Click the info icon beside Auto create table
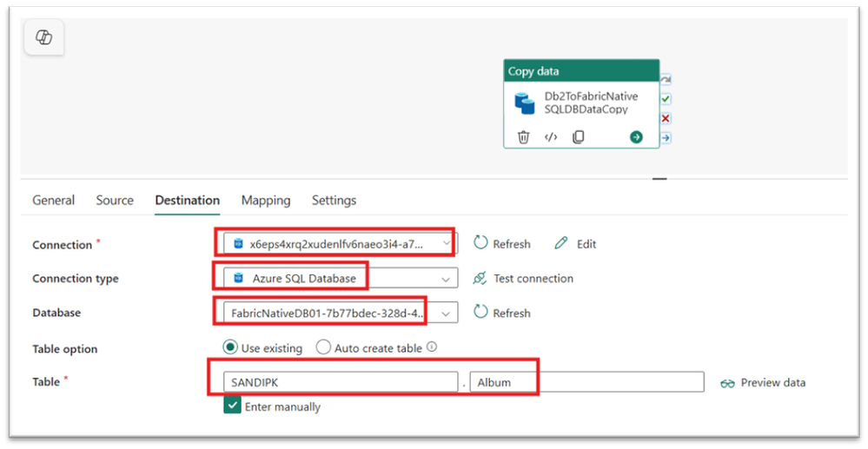Image resolution: width=868 pixels, height=449 pixels. point(432,347)
